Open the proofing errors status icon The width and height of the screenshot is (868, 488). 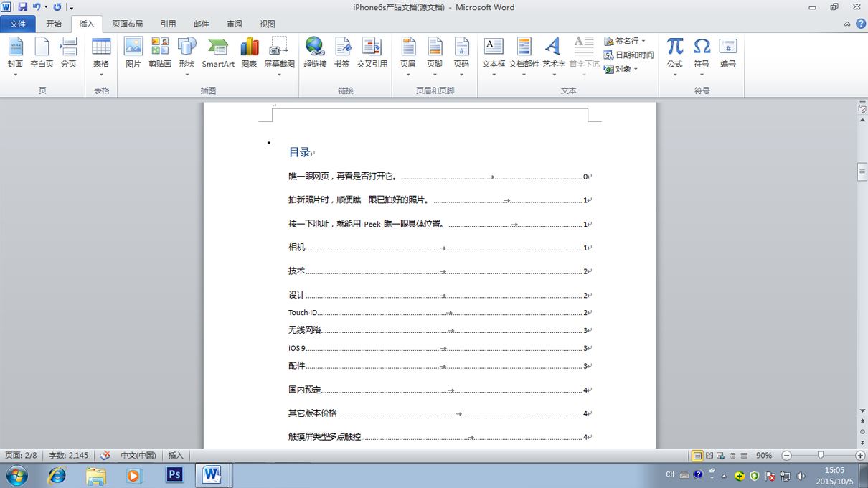[105, 455]
